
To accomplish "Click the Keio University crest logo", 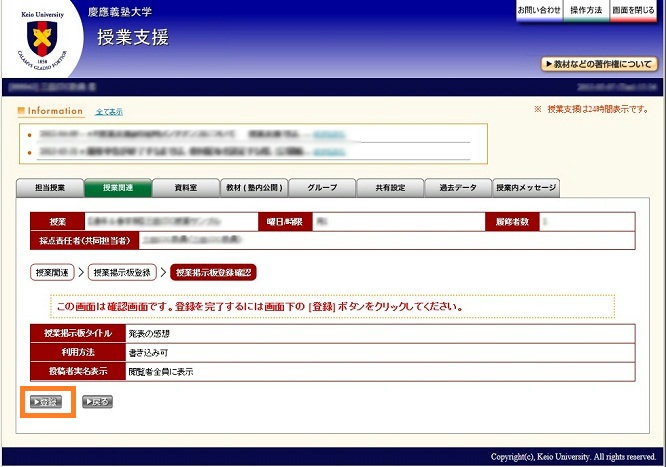I will coord(42,40).
